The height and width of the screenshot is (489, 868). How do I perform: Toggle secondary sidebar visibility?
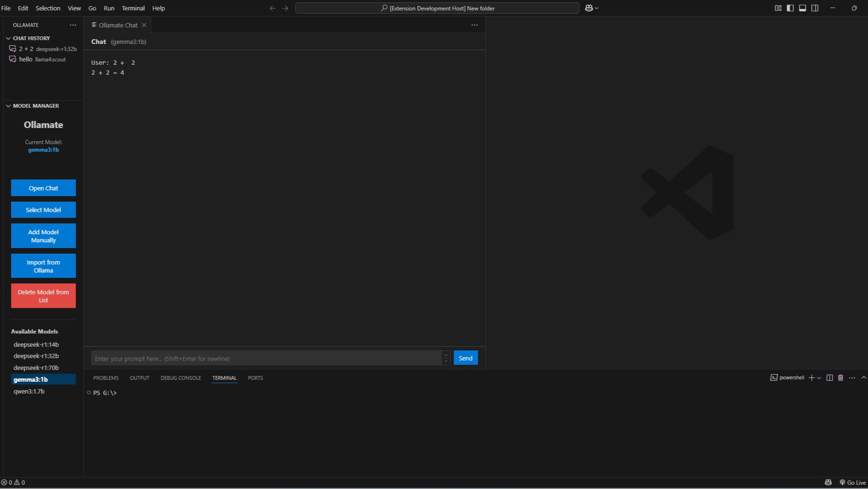(815, 8)
